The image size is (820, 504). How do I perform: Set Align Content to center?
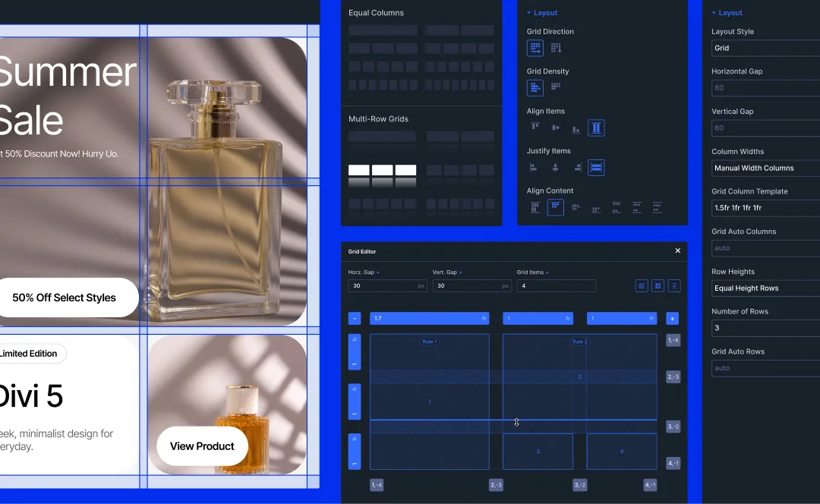click(x=576, y=207)
